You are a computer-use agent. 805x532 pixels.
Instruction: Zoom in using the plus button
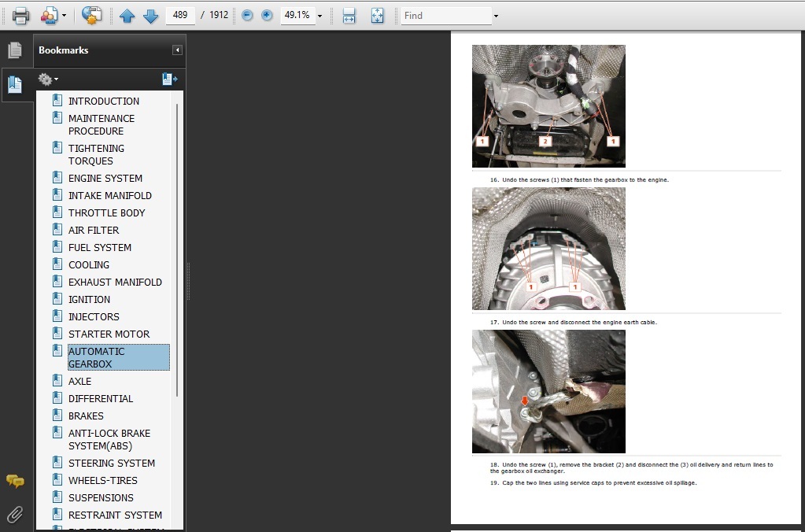point(267,15)
